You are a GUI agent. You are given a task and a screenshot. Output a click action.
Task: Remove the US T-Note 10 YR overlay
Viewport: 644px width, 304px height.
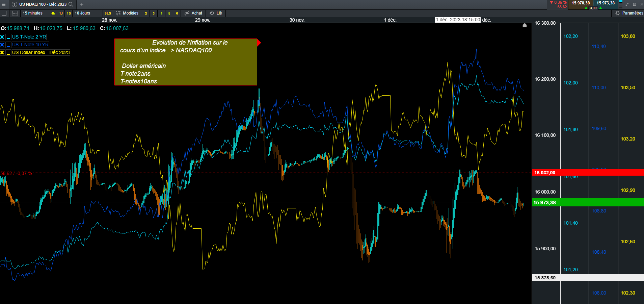pyautogui.click(x=2, y=45)
